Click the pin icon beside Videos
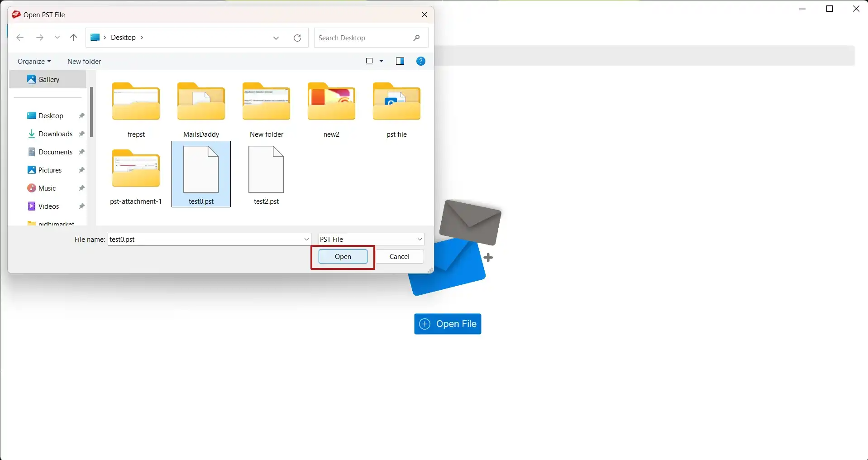The image size is (868, 460). (82, 206)
